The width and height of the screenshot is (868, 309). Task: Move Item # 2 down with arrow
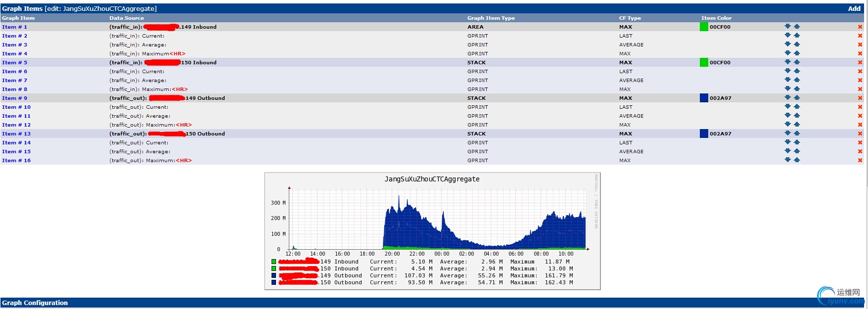787,36
